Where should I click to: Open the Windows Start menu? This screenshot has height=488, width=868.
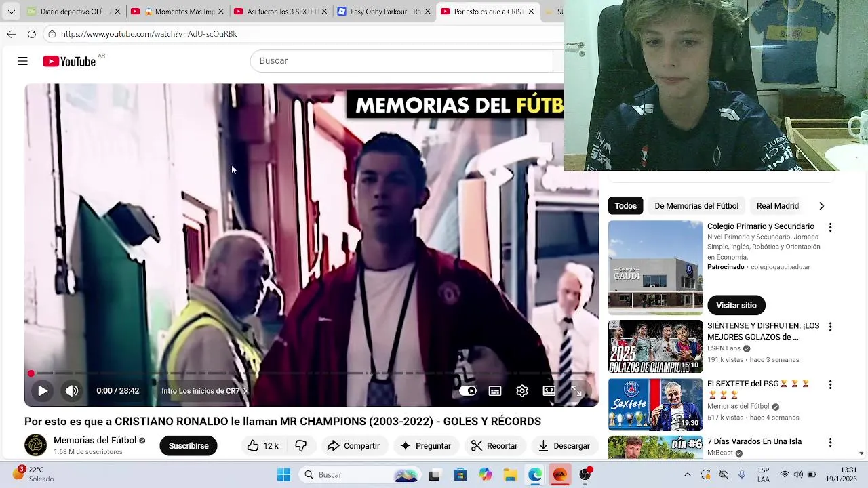point(283,475)
